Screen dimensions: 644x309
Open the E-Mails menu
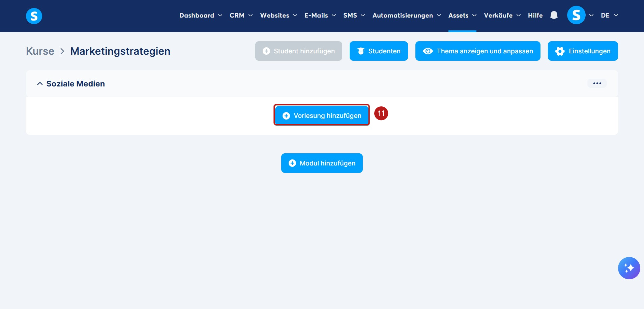pos(320,16)
